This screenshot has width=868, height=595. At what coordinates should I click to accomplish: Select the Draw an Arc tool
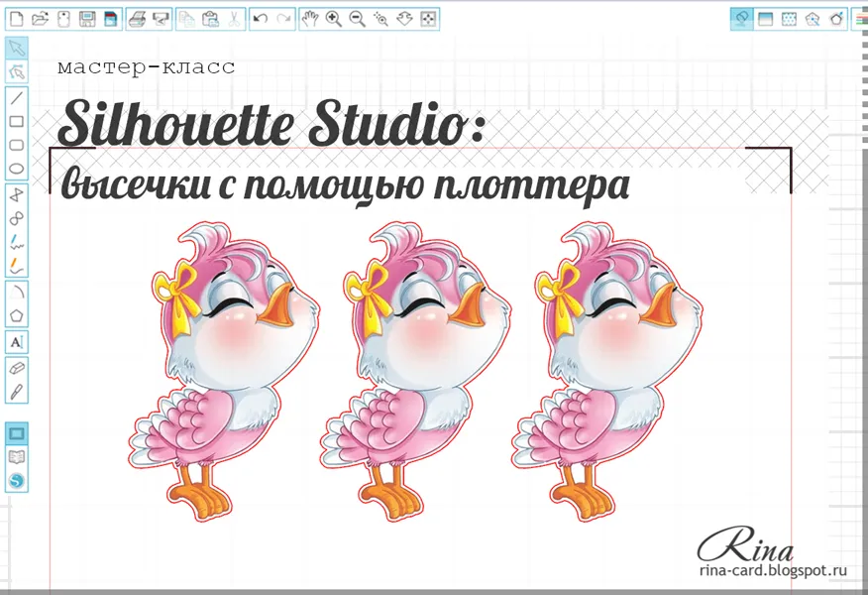tap(17, 292)
